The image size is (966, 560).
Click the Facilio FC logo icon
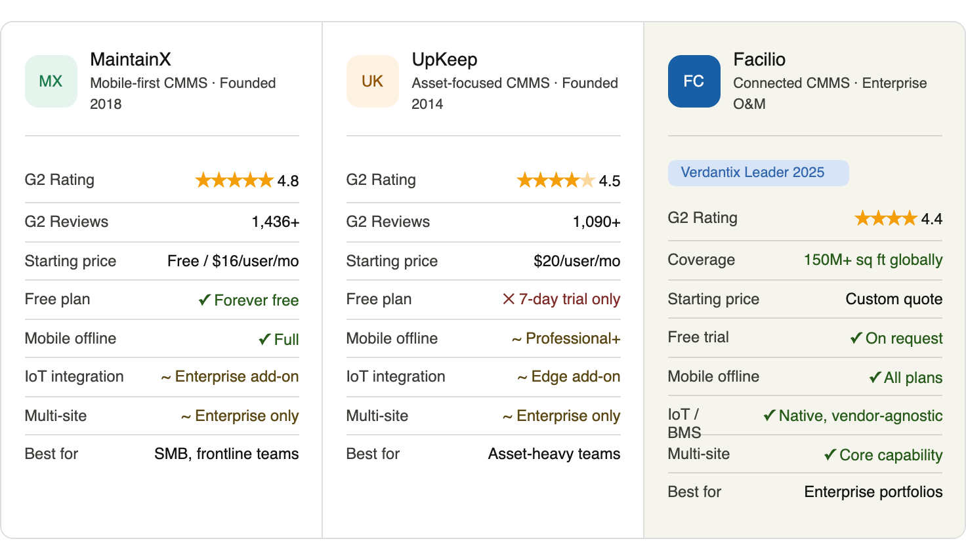point(694,81)
